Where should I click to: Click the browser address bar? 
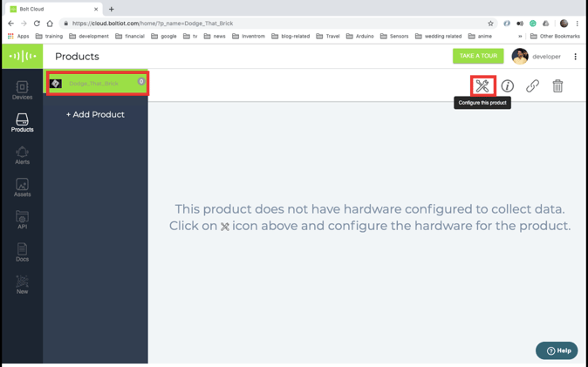(277, 24)
